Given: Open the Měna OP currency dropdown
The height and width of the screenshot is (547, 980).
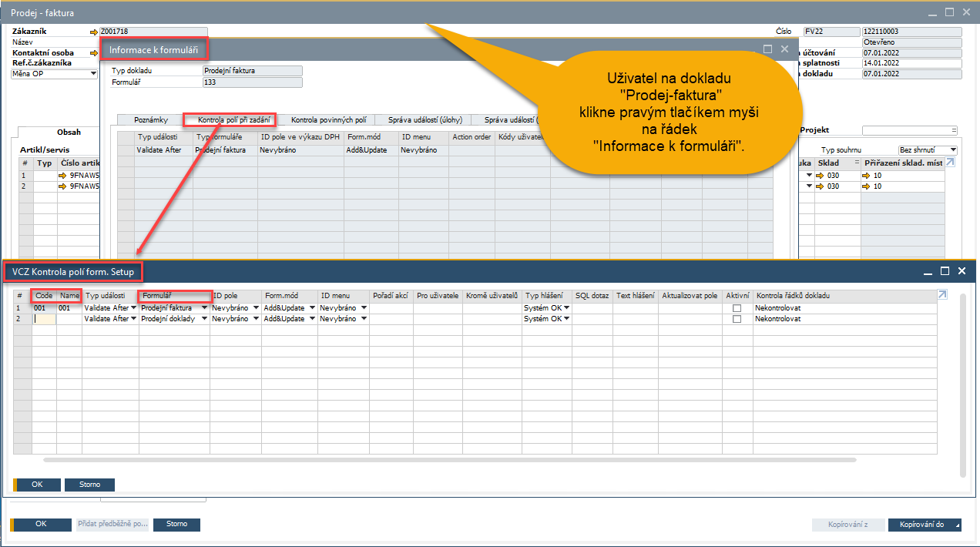Looking at the screenshot, I should [94, 74].
